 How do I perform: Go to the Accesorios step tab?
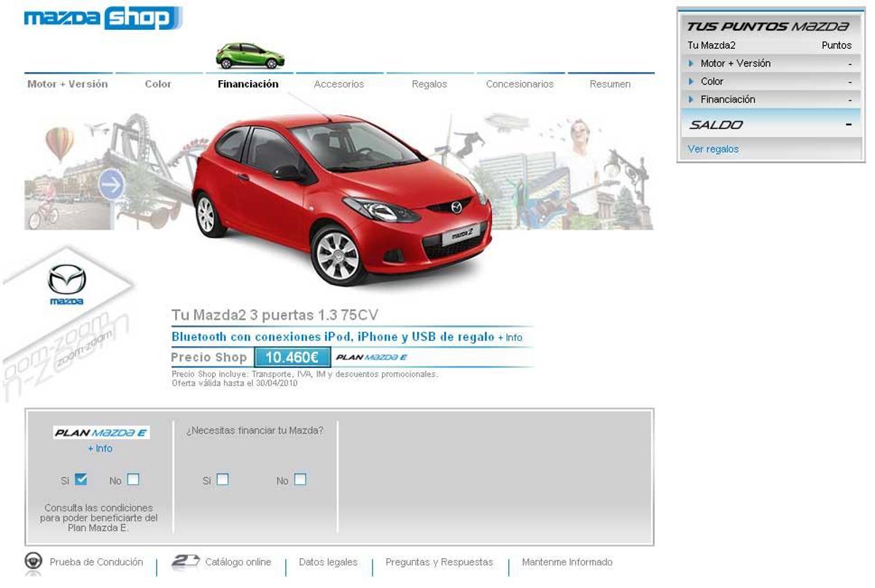[338, 85]
